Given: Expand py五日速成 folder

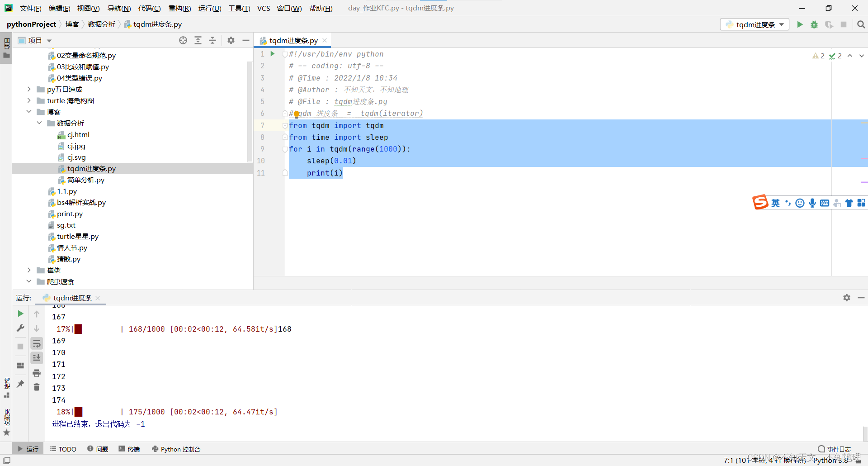Looking at the screenshot, I should coord(29,89).
